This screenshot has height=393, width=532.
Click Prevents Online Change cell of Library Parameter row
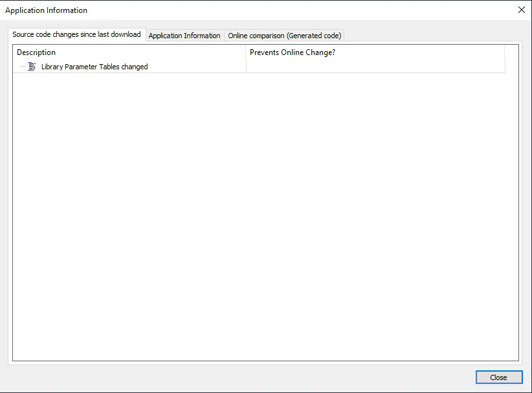pyautogui.click(x=374, y=67)
